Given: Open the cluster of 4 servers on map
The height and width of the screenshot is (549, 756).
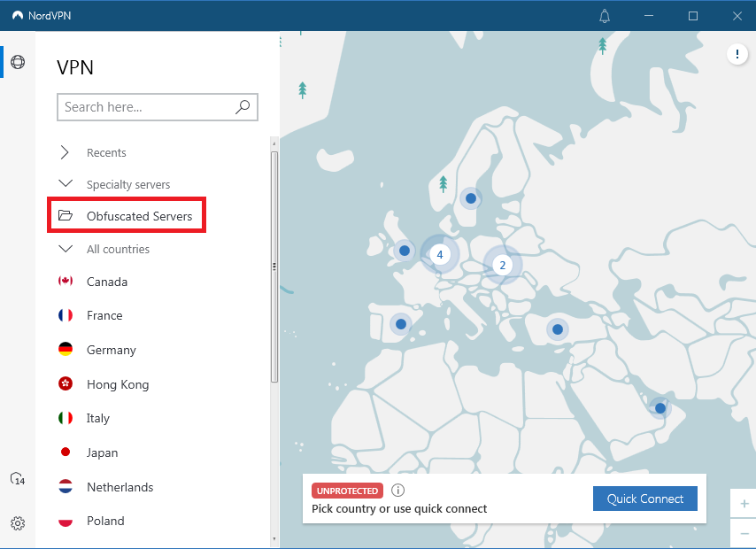Looking at the screenshot, I should click(x=440, y=254).
